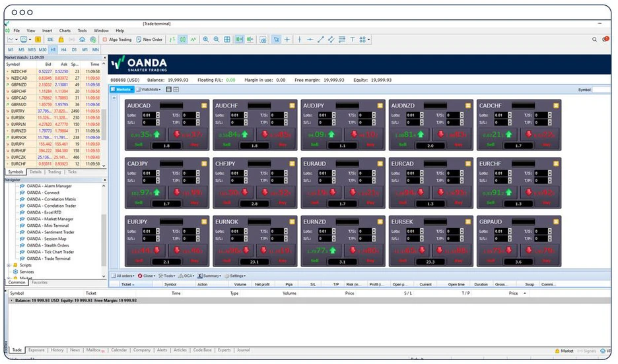This screenshot has height=364, width=618.
Task: Click the zoom out magnifier icon
Action: pyautogui.click(x=217, y=40)
